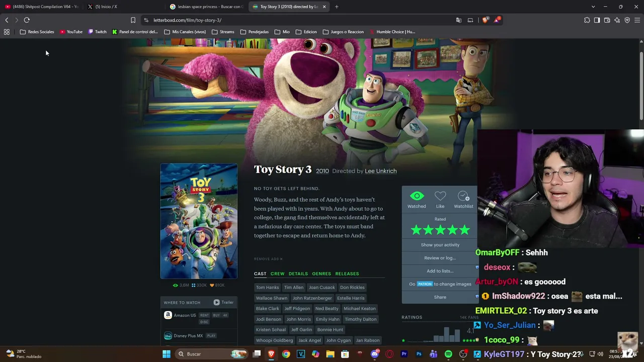The width and height of the screenshot is (644, 362).
Task: Expand the Mis Canales (vivos) bookmark folder
Action: 185,32
